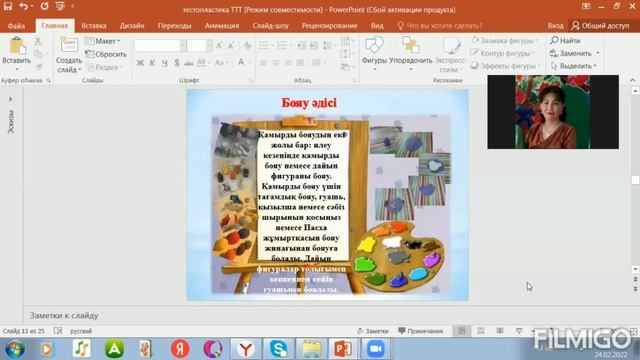
Task: Collapse the ribbon arrow
Action: click(x=633, y=80)
